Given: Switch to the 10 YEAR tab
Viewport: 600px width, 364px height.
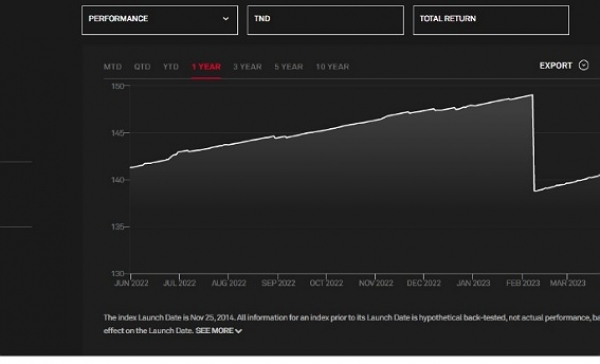Looking at the screenshot, I should pos(332,67).
